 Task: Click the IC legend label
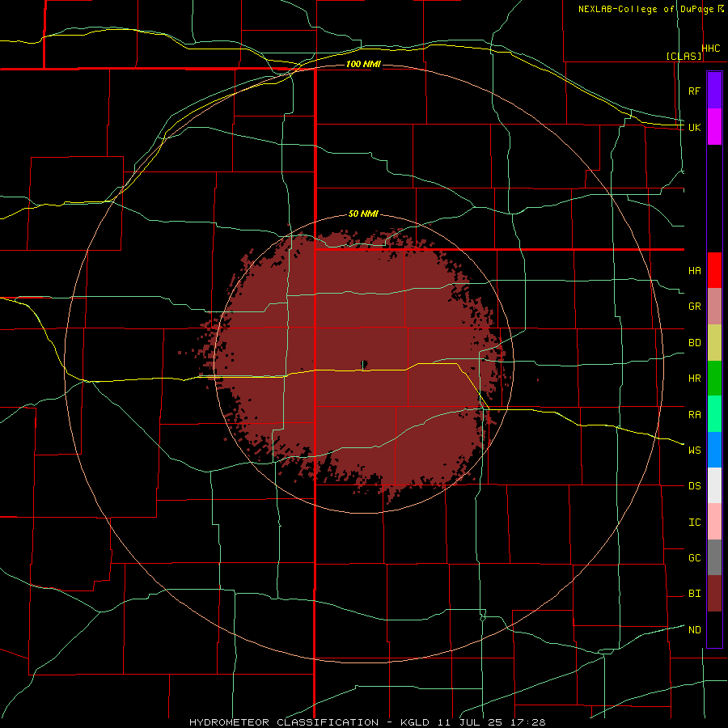(x=694, y=522)
